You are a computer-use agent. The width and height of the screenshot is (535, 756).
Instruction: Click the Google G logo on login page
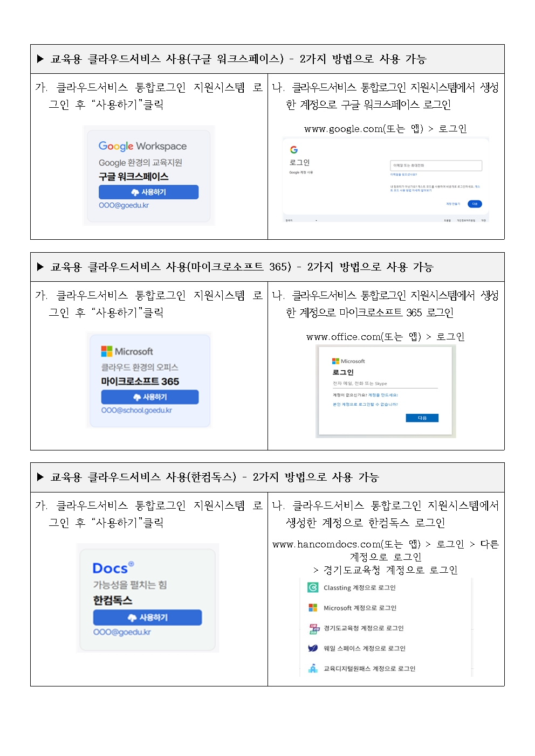point(294,150)
